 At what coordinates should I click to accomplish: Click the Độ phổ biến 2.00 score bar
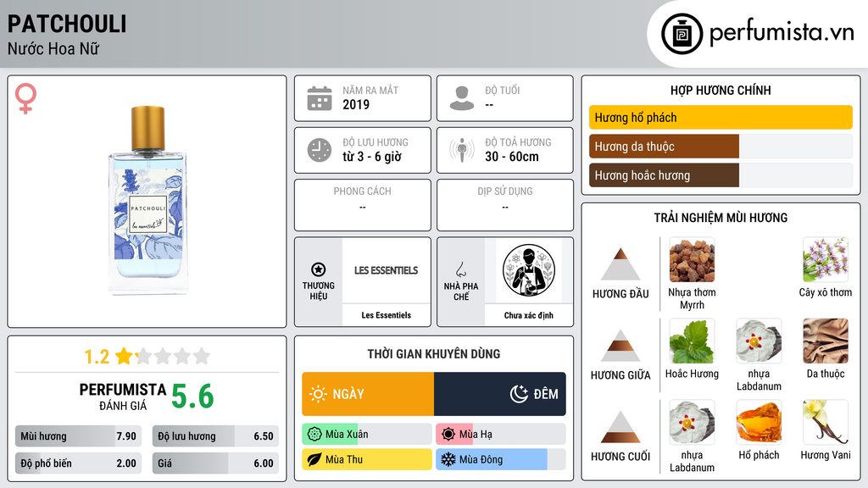point(78,463)
